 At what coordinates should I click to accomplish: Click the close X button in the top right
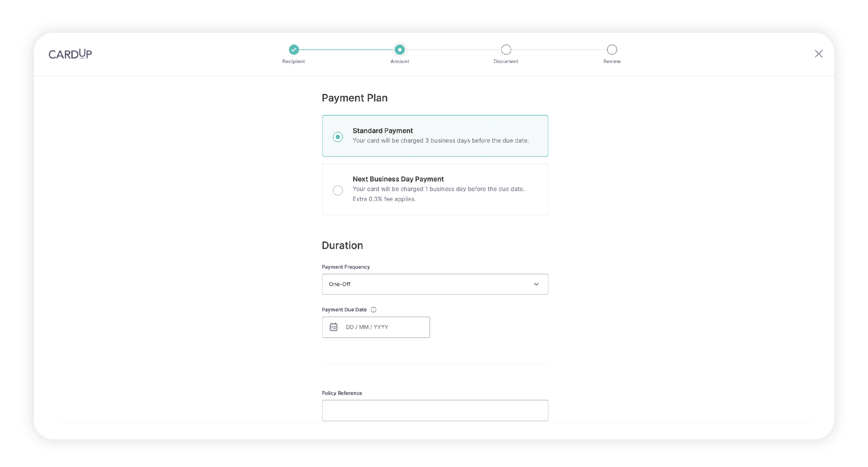coord(819,53)
